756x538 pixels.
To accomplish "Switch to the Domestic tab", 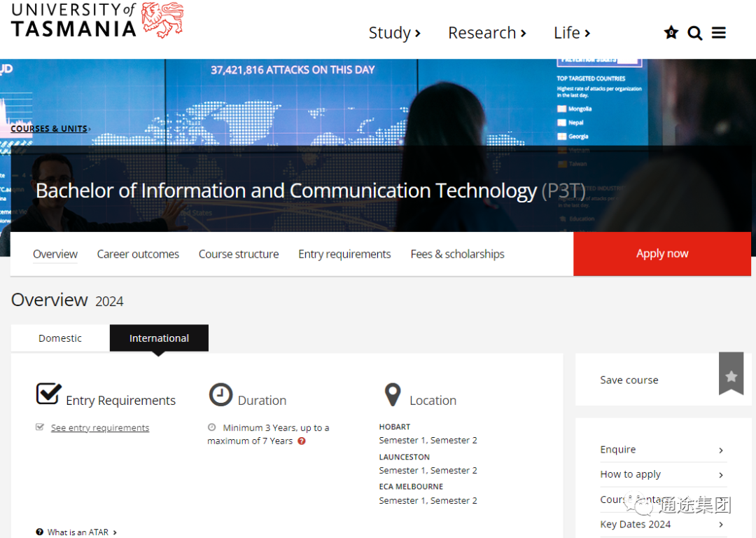I will pos(60,338).
